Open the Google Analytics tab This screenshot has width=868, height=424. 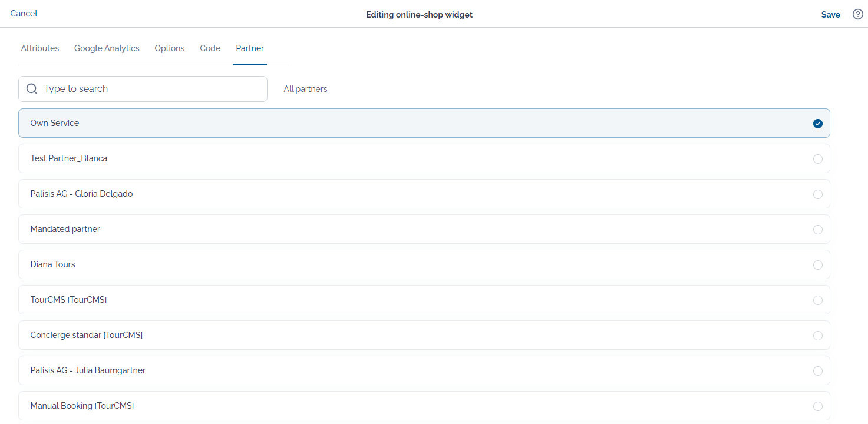(x=107, y=48)
